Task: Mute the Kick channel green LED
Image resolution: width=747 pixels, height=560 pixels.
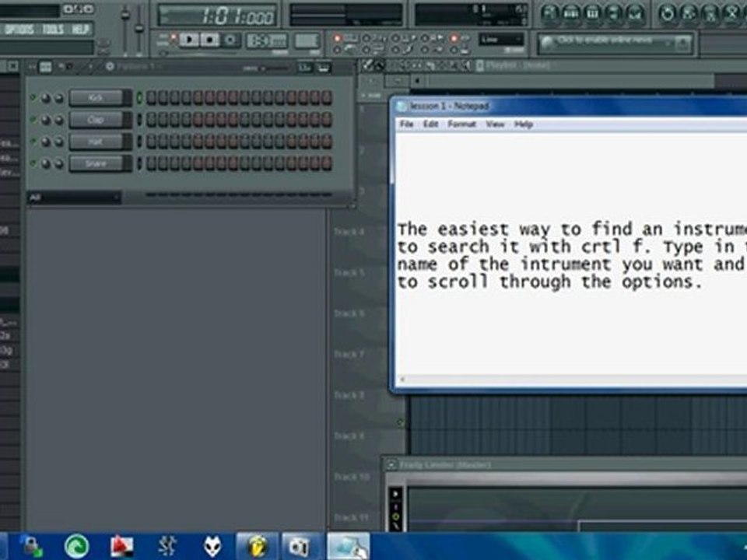Action: click(x=33, y=98)
